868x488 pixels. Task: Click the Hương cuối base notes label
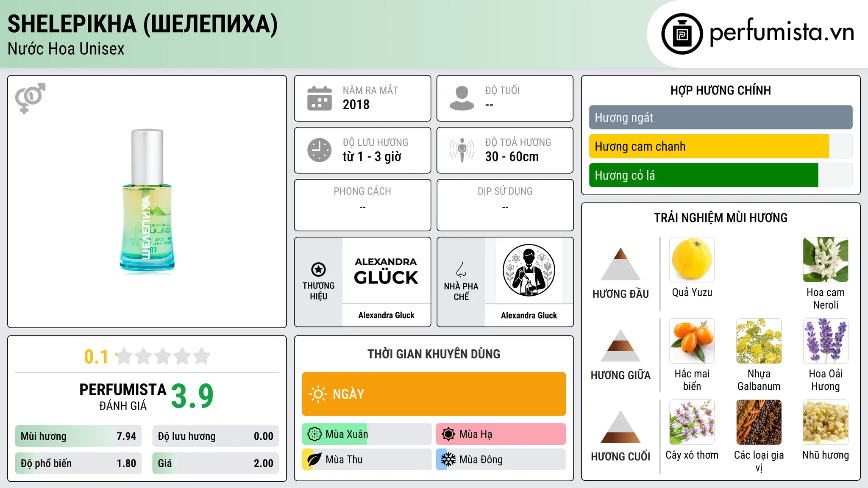620,457
